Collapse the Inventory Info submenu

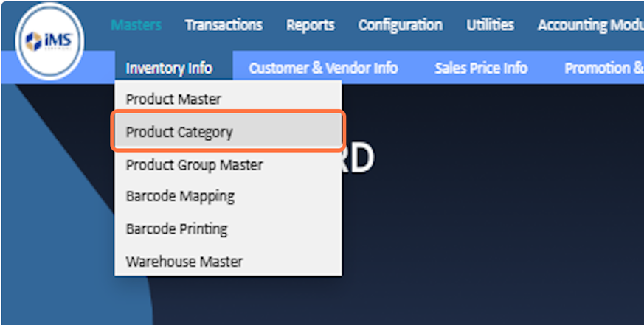coord(169,69)
